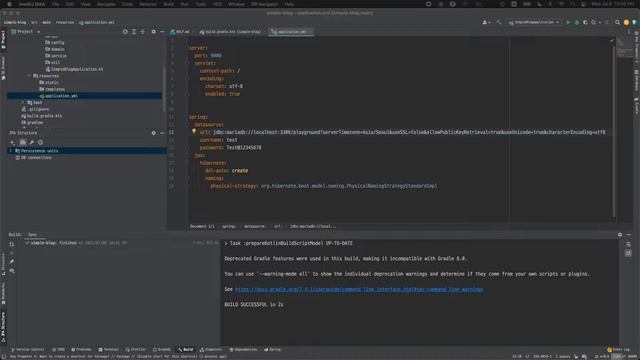Expand the Persistence units node

pos(11,151)
